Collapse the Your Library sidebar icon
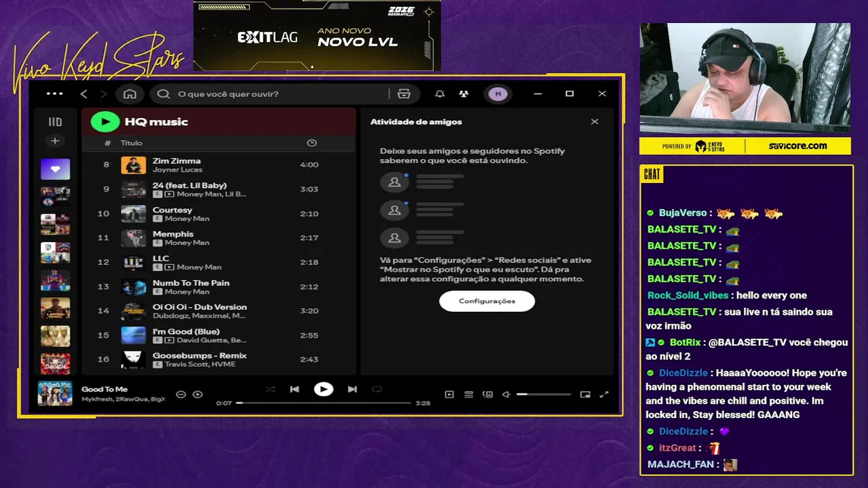The width and height of the screenshot is (868, 488). pyautogui.click(x=55, y=122)
